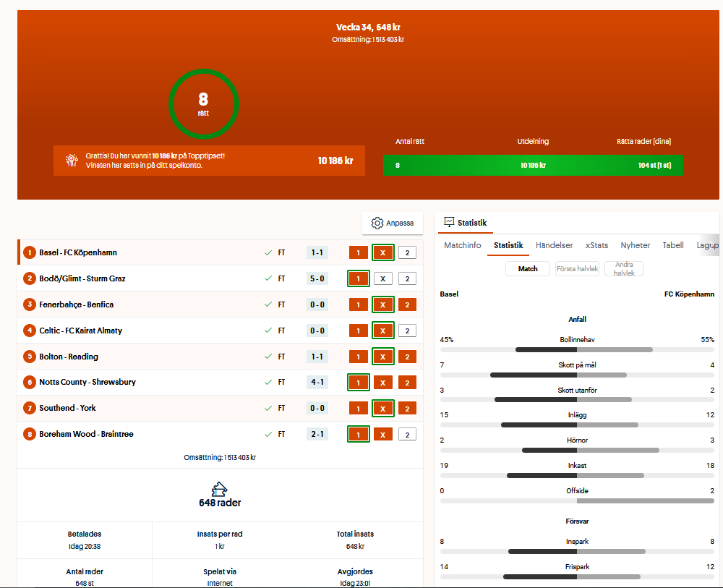Select the Andra halvlek button
The height and width of the screenshot is (588, 723).
[x=624, y=268]
